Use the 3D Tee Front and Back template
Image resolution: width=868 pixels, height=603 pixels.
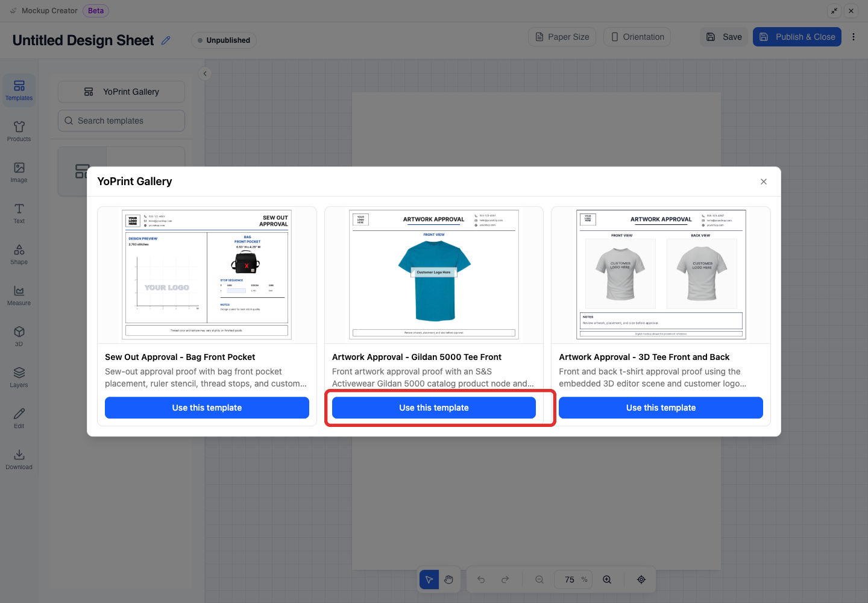[661, 408]
